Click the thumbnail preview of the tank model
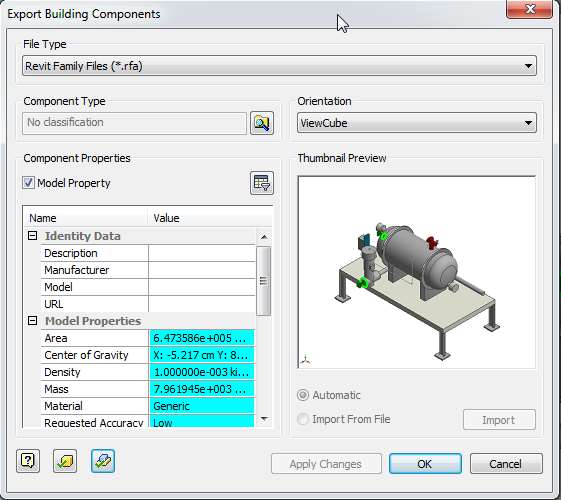The width and height of the screenshot is (561, 500). click(x=417, y=272)
